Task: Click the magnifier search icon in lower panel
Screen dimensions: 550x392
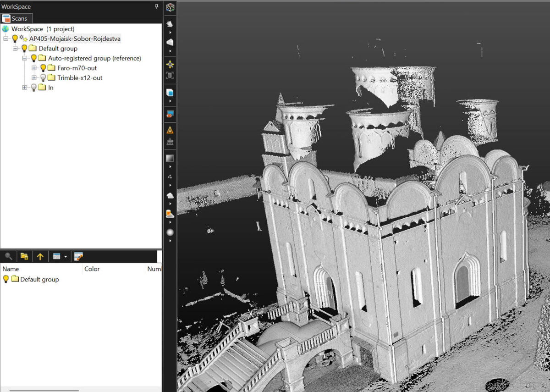Action: (x=8, y=256)
